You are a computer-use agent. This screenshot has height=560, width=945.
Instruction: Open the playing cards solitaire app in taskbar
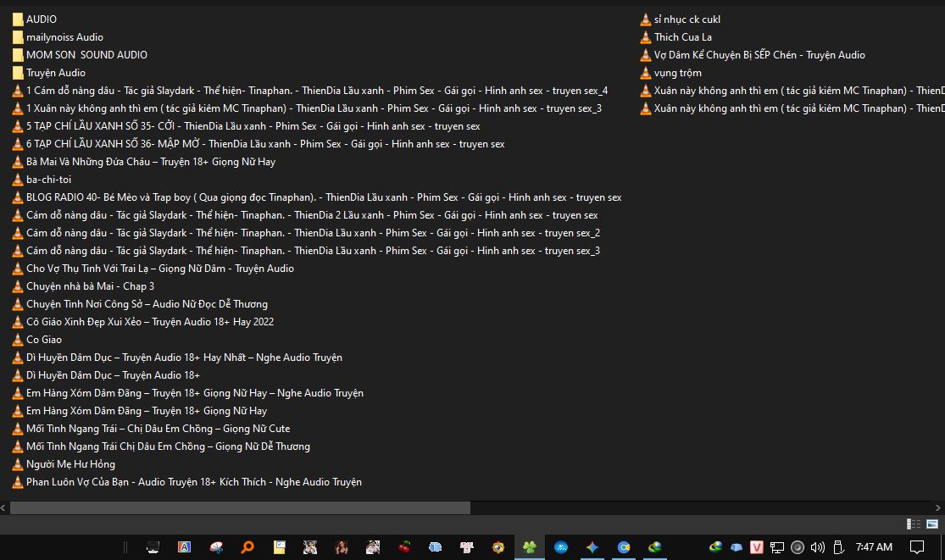(x=466, y=546)
